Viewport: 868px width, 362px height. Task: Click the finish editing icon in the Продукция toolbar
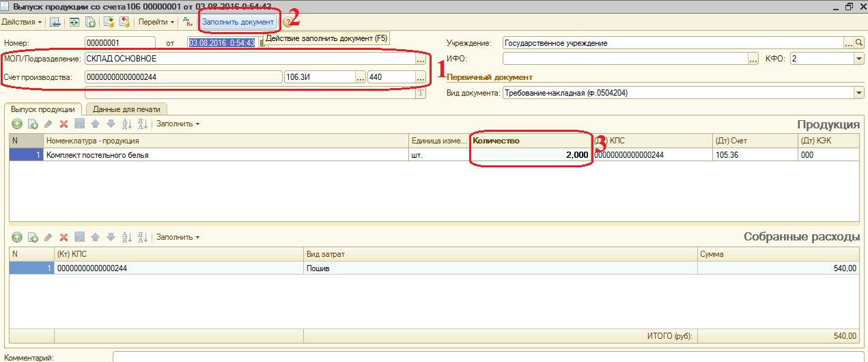[79, 124]
